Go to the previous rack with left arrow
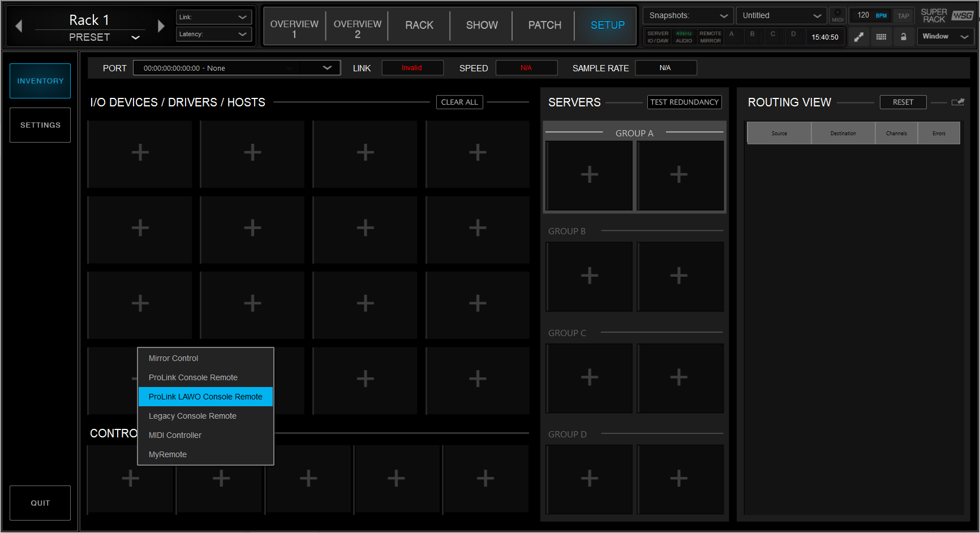The height and width of the screenshot is (533, 980). tap(19, 26)
